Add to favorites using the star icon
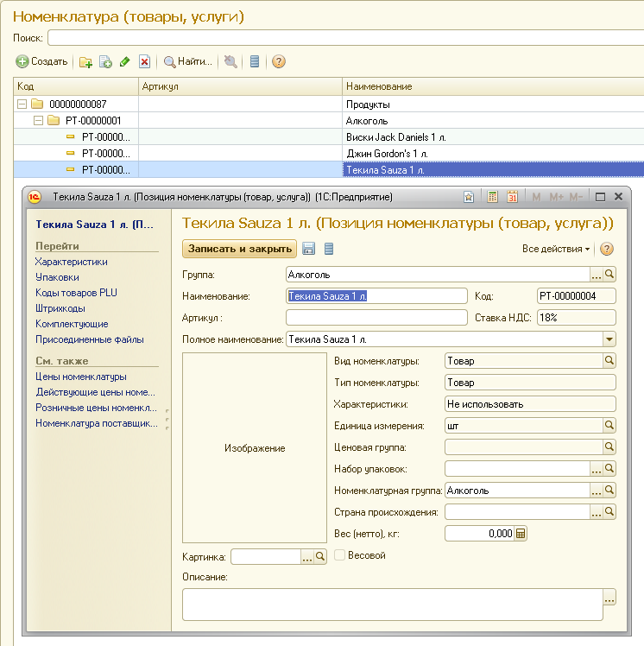The height and width of the screenshot is (646, 644). pos(469,197)
